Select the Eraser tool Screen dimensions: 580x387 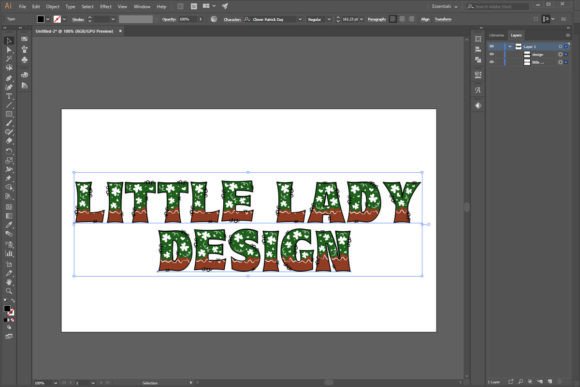[x=9, y=141]
